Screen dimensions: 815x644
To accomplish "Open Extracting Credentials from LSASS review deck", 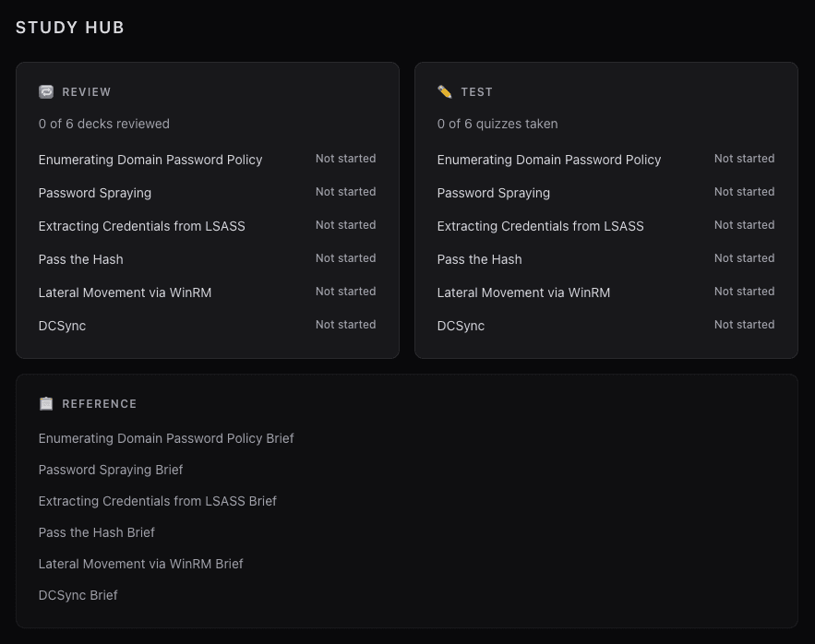I will pyautogui.click(x=141, y=226).
